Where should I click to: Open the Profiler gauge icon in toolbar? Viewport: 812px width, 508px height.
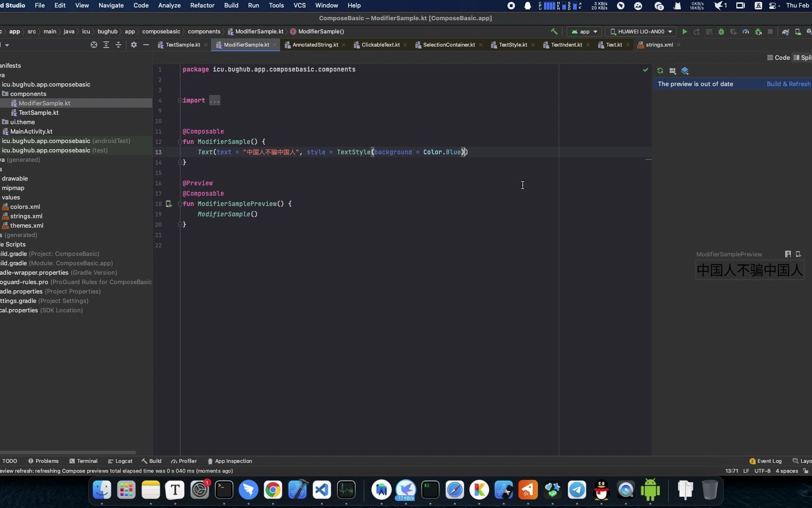[746, 32]
